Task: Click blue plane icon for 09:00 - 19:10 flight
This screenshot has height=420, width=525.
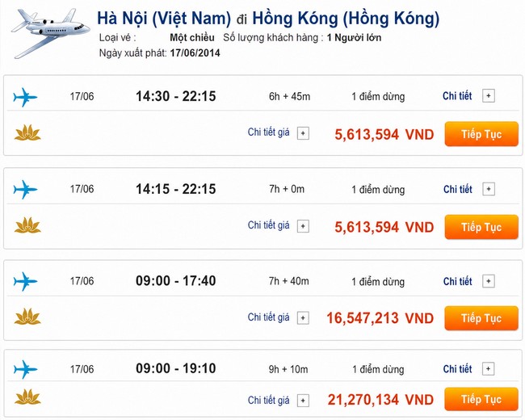Action: click(25, 369)
